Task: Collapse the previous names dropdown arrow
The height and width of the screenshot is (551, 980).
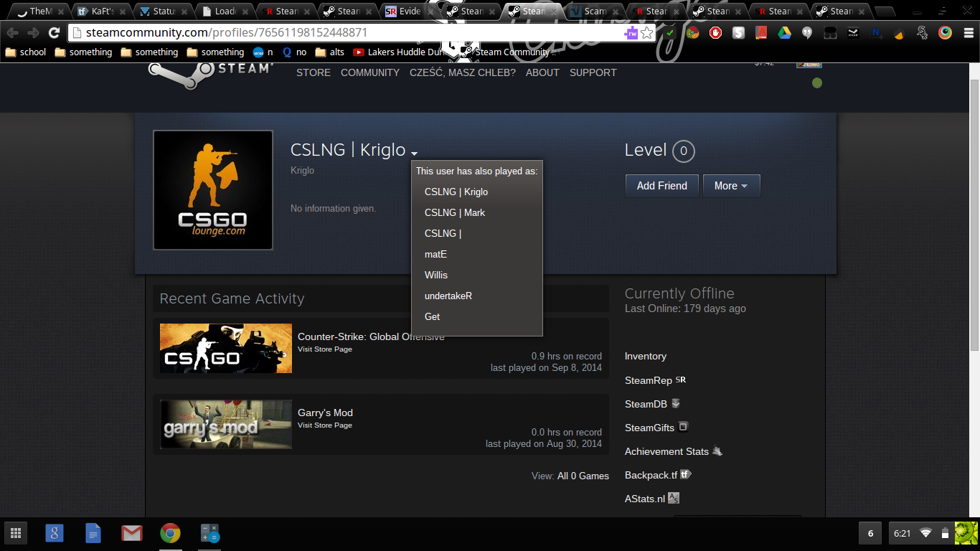Action: click(414, 153)
